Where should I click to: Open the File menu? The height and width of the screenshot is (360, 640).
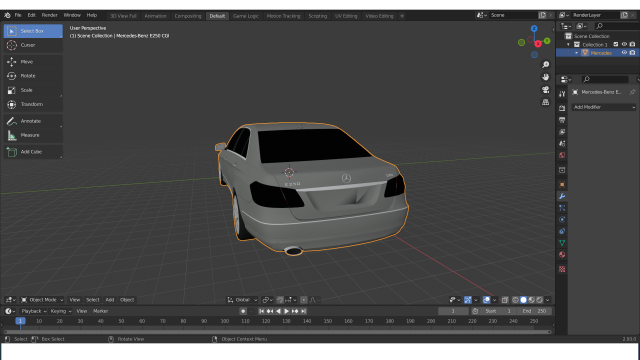click(18, 15)
